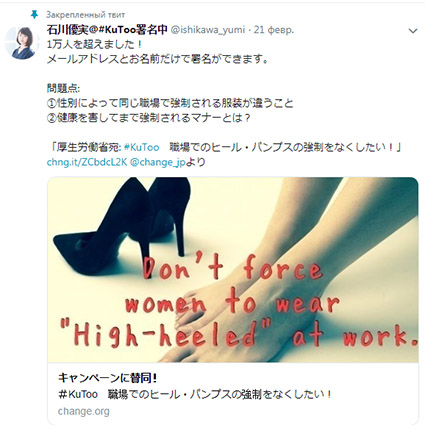Viewport: 425px width, 425px height.
Task: Click the Закрепленный твит label
Action: 86,15
